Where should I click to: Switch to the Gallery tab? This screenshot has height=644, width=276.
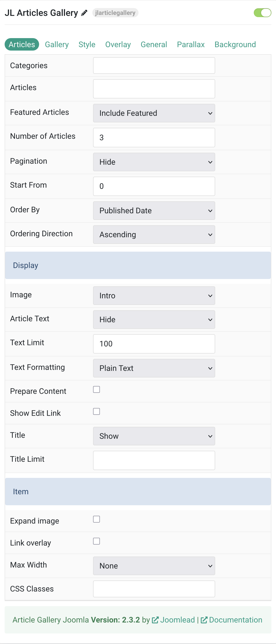click(57, 44)
